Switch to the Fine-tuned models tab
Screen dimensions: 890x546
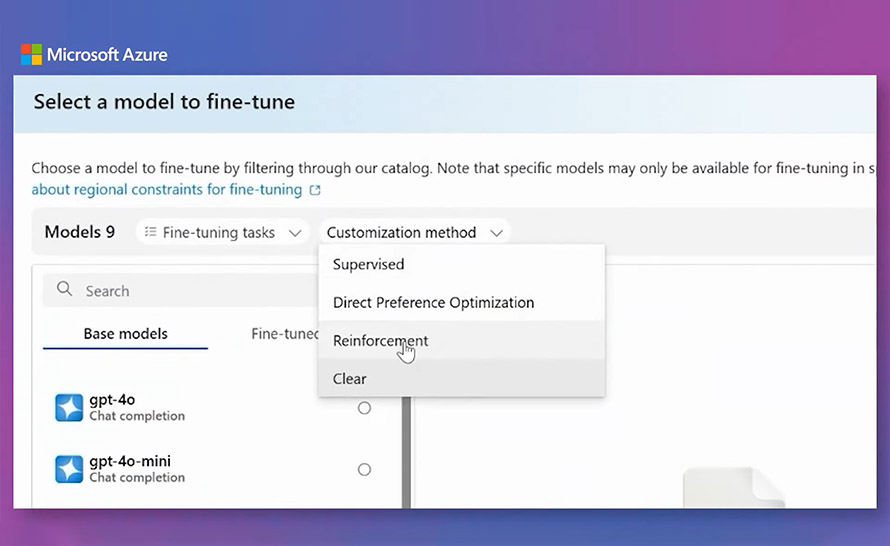click(x=284, y=334)
